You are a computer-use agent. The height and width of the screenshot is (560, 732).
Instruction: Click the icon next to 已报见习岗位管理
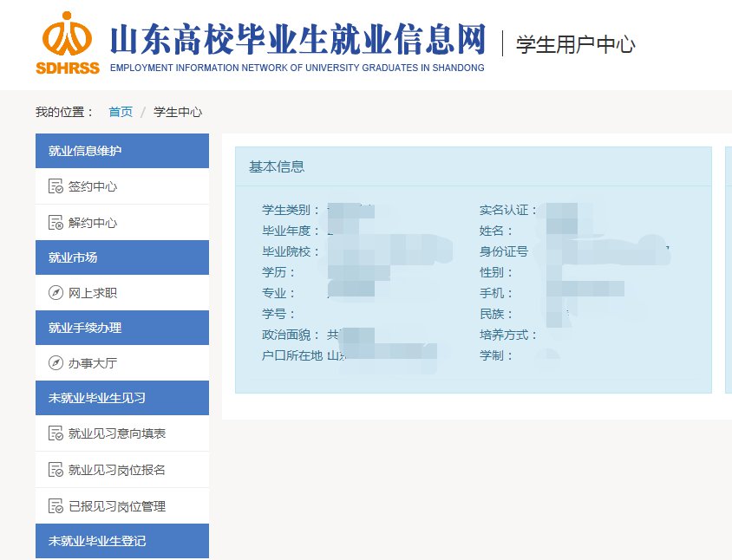point(56,506)
